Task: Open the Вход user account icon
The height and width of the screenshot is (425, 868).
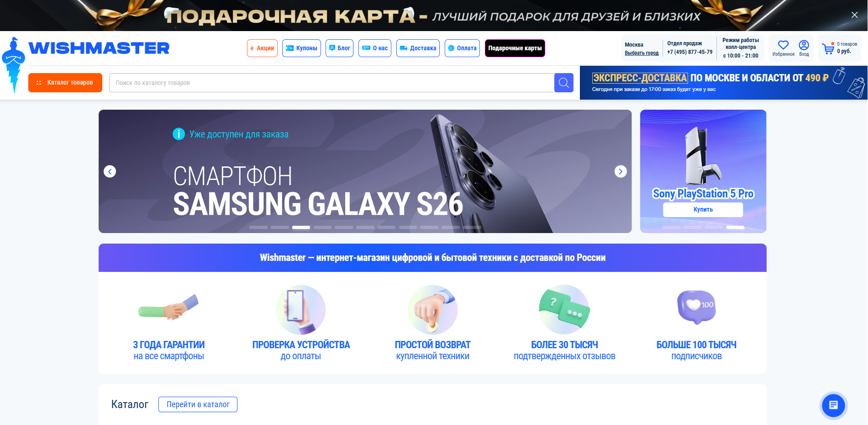Action: 804,45
